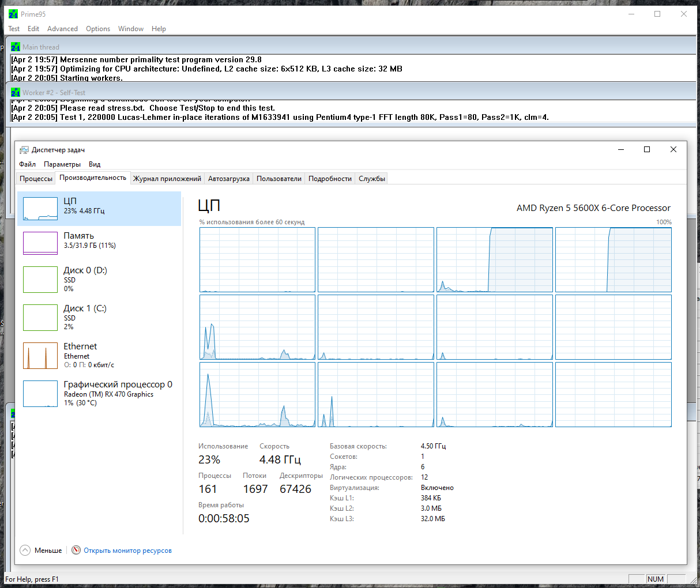Open the Edit menu in Prime95
The image size is (700, 588).
33,29
